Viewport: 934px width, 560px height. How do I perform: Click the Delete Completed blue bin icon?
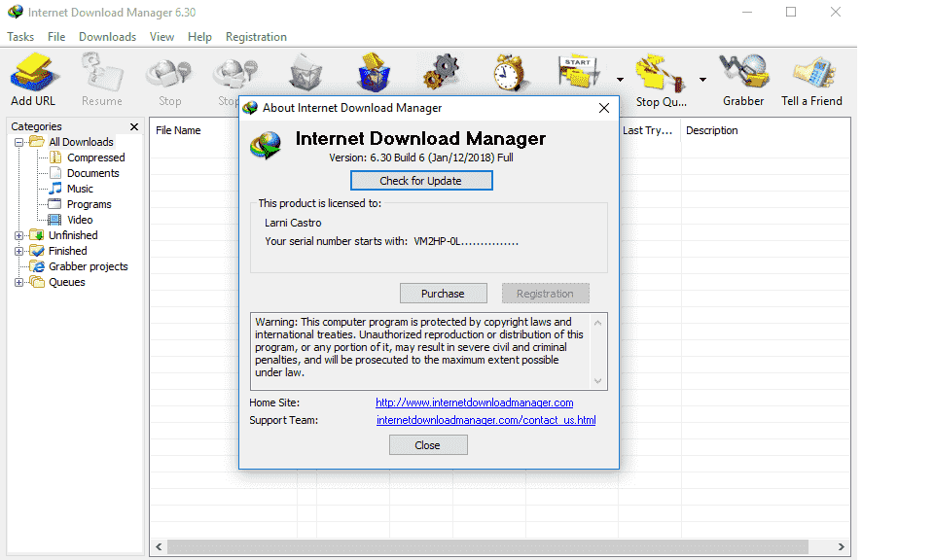pos(374,72)
